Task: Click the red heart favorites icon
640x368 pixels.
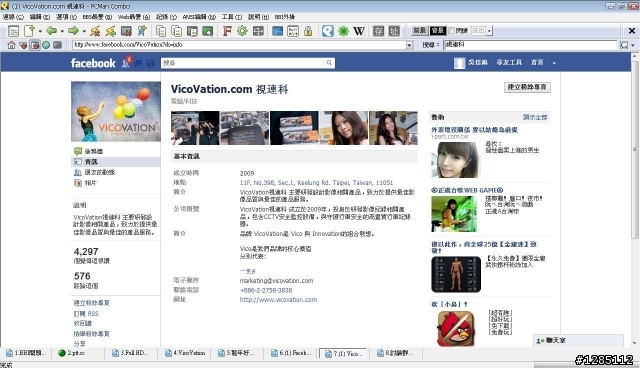Action: pos(23,45)
